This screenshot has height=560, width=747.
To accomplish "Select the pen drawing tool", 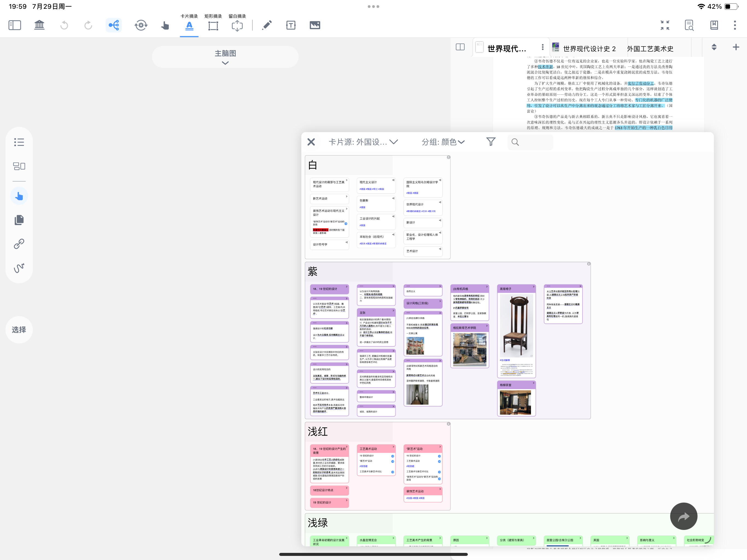I will [x=267, y=25].
